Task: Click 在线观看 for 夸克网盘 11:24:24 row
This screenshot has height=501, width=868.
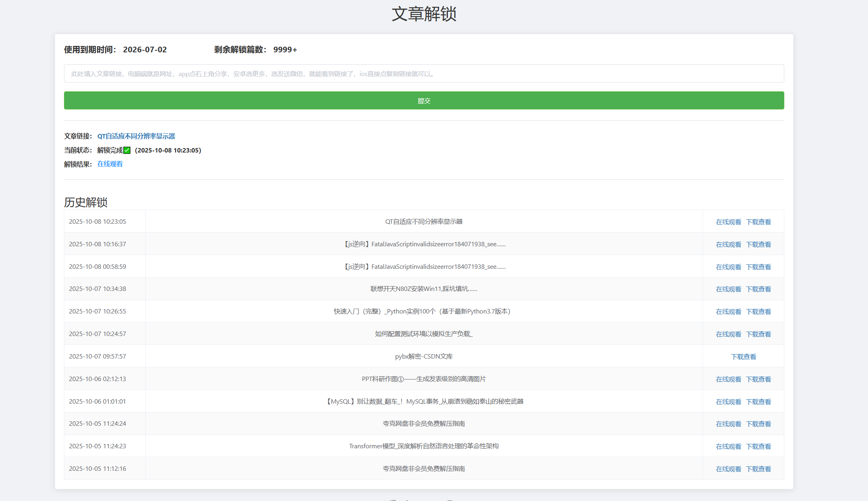Action: tap(728, 424)
